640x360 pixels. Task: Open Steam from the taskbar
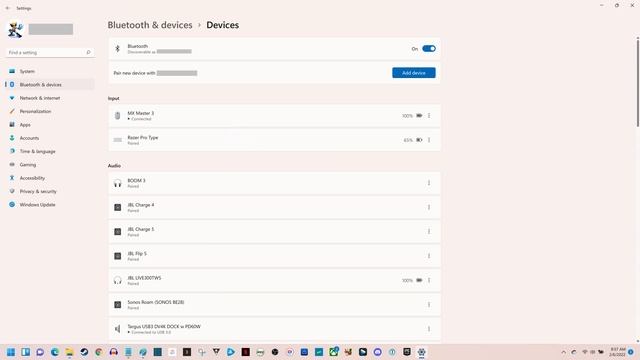tap(84, 352)
